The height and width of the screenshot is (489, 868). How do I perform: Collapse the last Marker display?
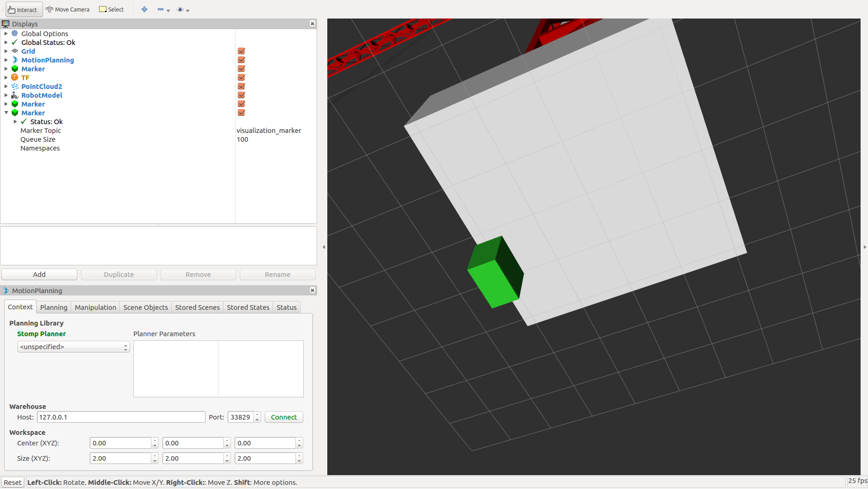click(6, 113)
